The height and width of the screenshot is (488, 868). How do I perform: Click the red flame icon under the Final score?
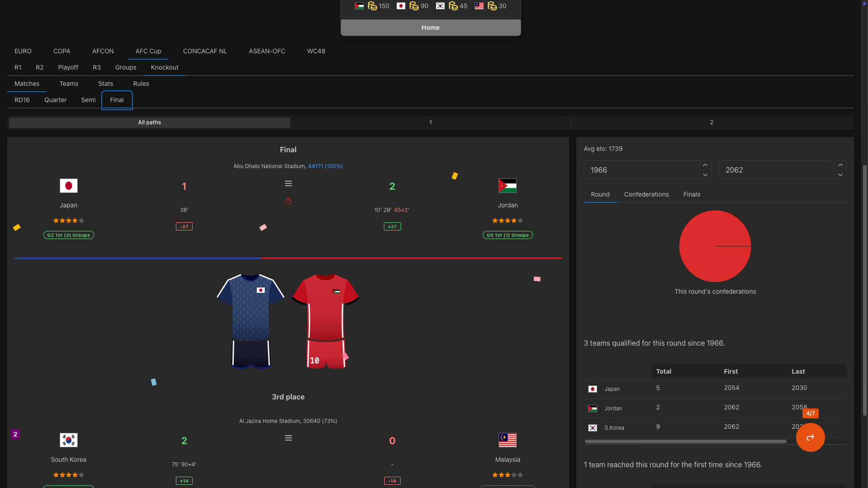tap(288, 200)
